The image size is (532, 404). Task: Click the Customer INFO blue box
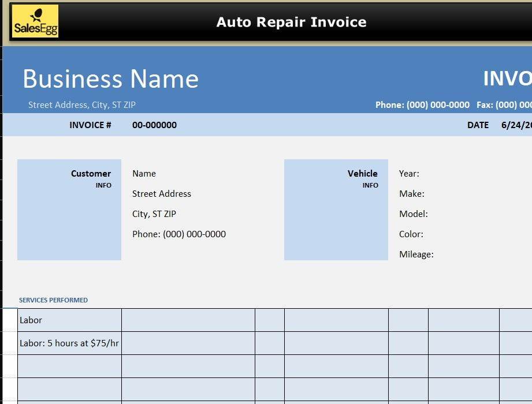[69, 210]
